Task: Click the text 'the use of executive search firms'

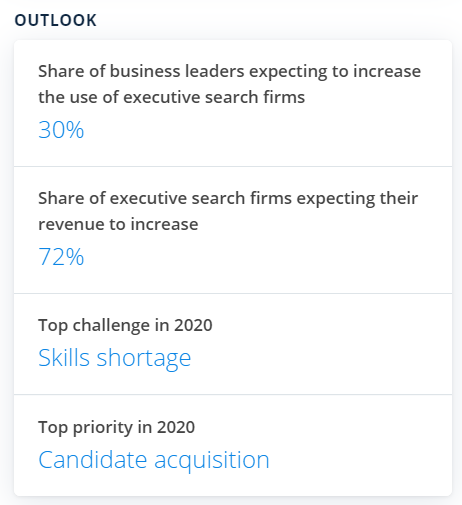Action: tap(172, 97)
